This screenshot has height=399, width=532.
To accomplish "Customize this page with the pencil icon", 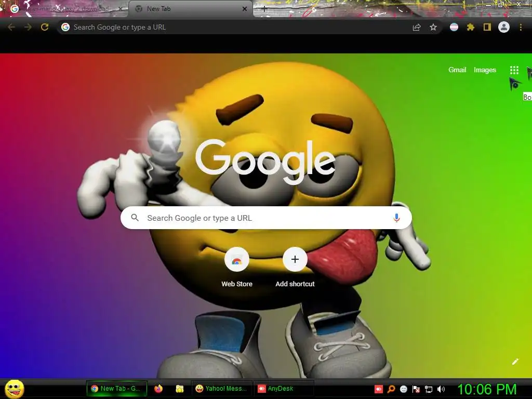I will pyautogui.click(x=515, y=362).
